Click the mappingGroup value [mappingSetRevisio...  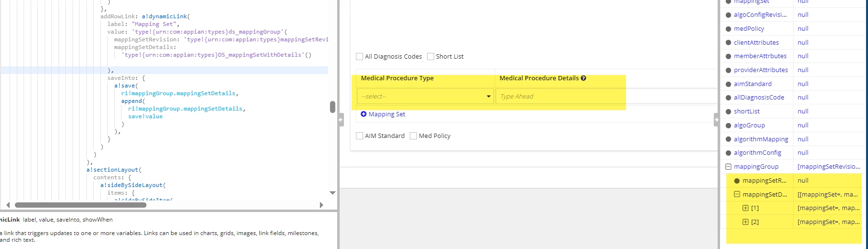click(x=829, y=167)
